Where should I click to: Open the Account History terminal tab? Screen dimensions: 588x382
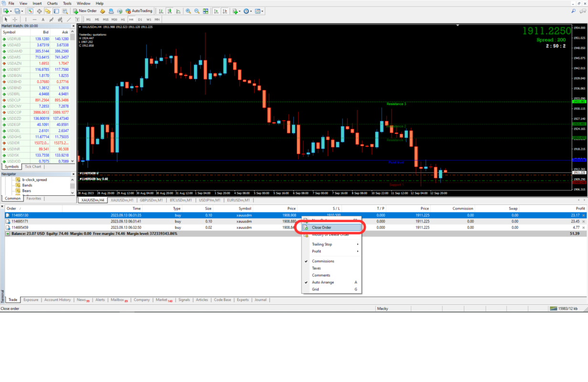(57, 300)
